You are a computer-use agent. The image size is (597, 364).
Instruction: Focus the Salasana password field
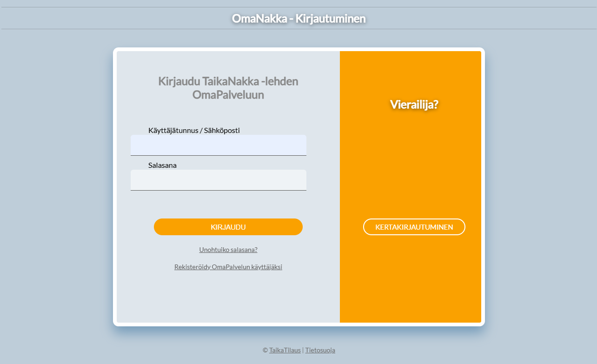pyautogui.click(x=218, y=180)
